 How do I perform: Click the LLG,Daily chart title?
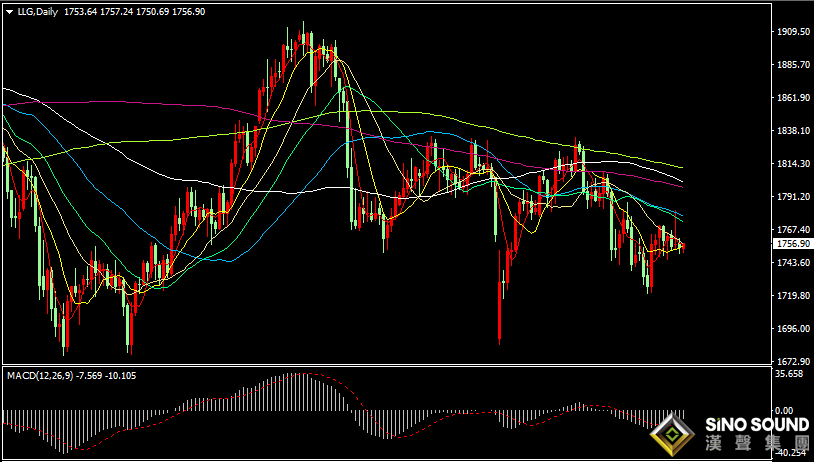point(37,11)
